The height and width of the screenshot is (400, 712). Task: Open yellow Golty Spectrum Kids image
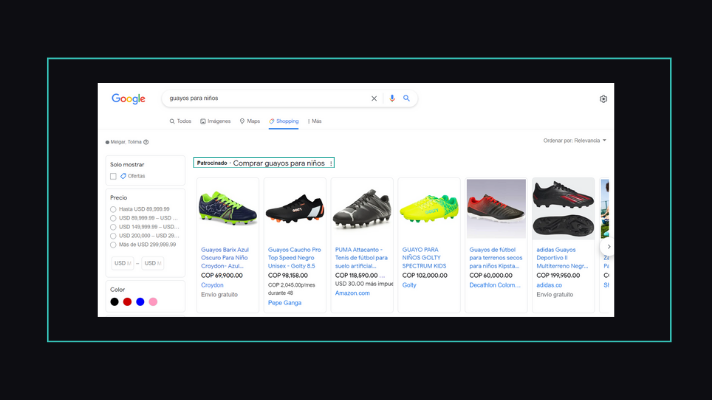point(429,209)
